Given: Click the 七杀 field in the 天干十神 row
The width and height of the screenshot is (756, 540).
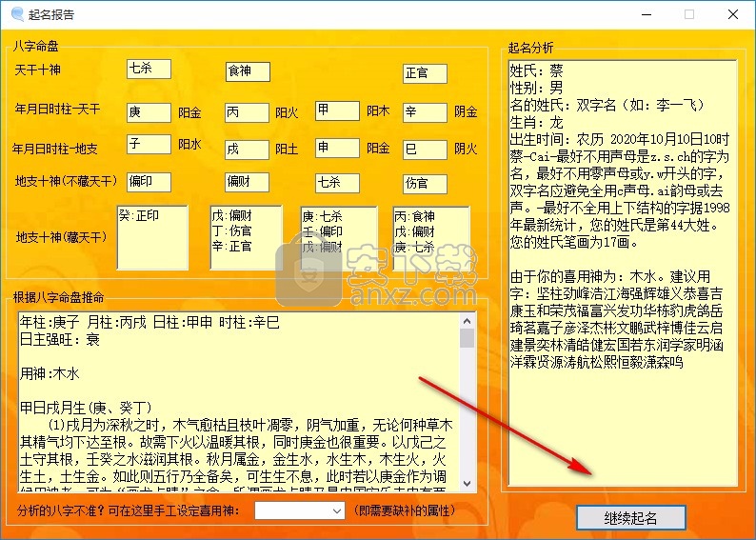Looking at the screenshot, I should point(149,69).
